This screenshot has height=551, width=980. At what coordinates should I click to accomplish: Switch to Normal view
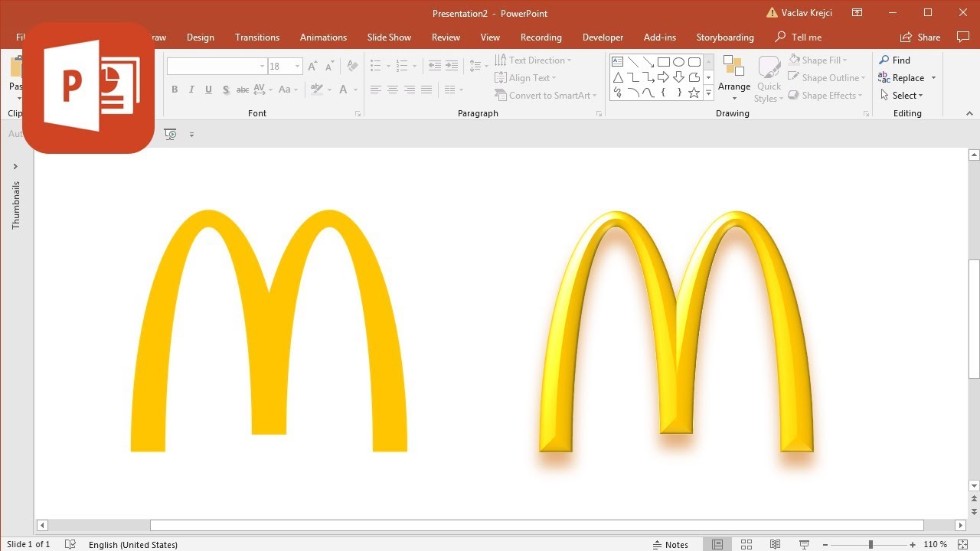coord(717,544)
